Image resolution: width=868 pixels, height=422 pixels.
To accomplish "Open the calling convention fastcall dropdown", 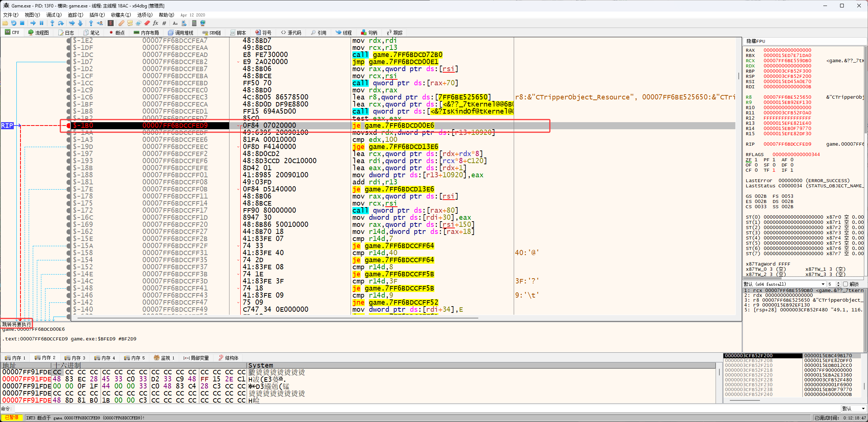I will (823, 284).
